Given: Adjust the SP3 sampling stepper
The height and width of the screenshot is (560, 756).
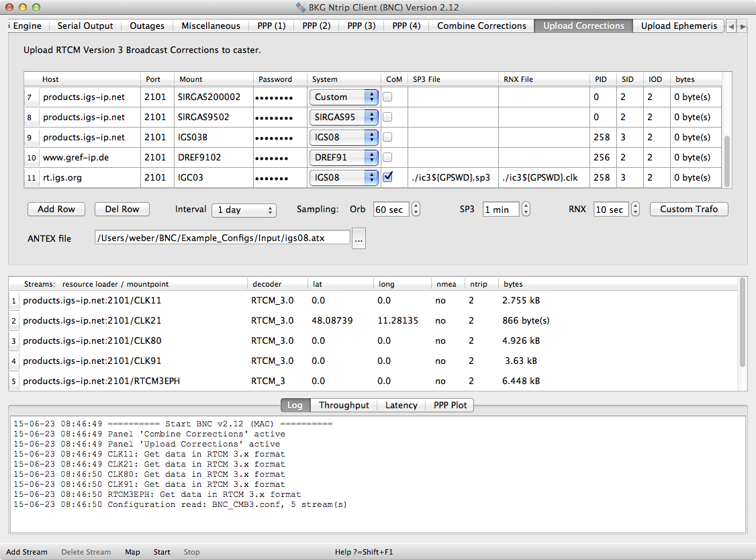Looking at the screenshot, I should coord(525,209).
